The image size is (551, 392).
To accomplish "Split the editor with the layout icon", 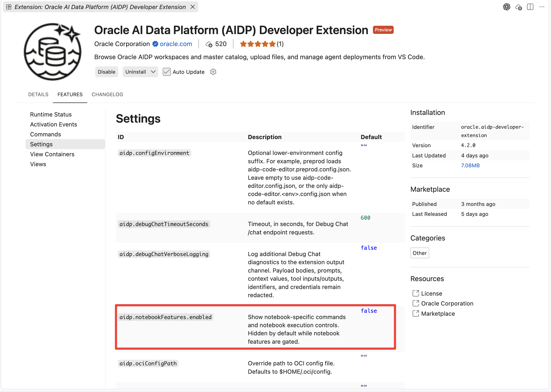I will pyautogui.click(x=530, y=7).
